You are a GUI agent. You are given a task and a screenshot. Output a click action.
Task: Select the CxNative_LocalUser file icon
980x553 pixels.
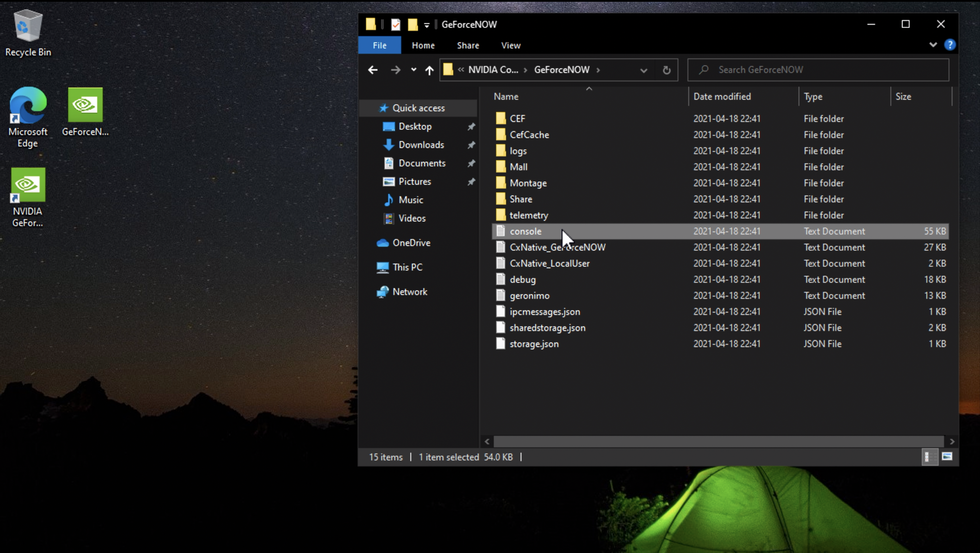501,263
